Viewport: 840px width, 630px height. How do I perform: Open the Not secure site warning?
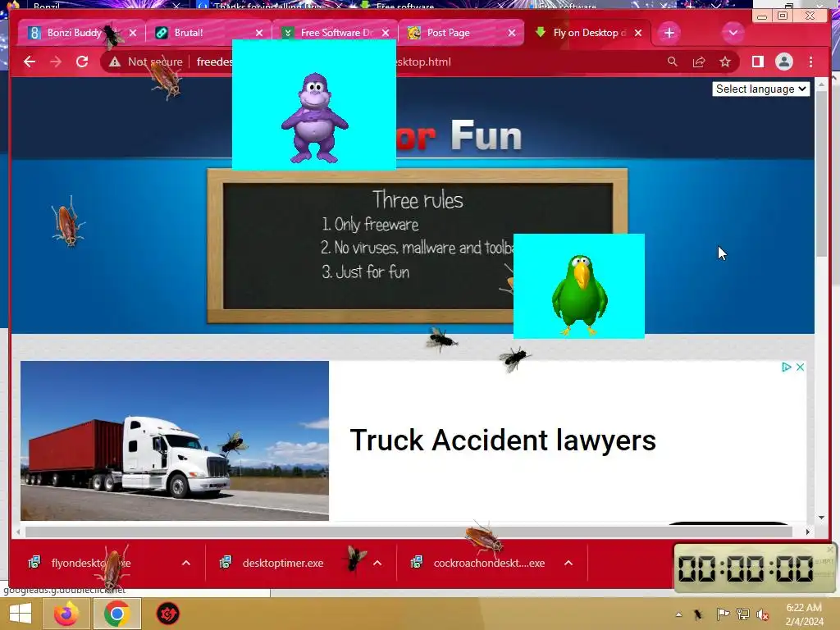[x=146, y=62]
